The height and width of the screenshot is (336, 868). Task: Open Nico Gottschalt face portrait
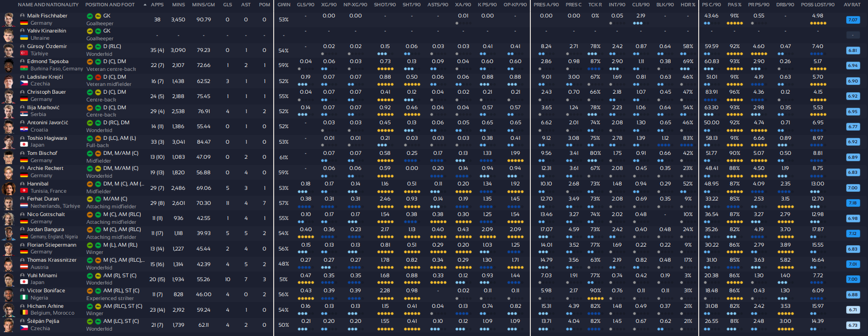click(x=9, y=218)
